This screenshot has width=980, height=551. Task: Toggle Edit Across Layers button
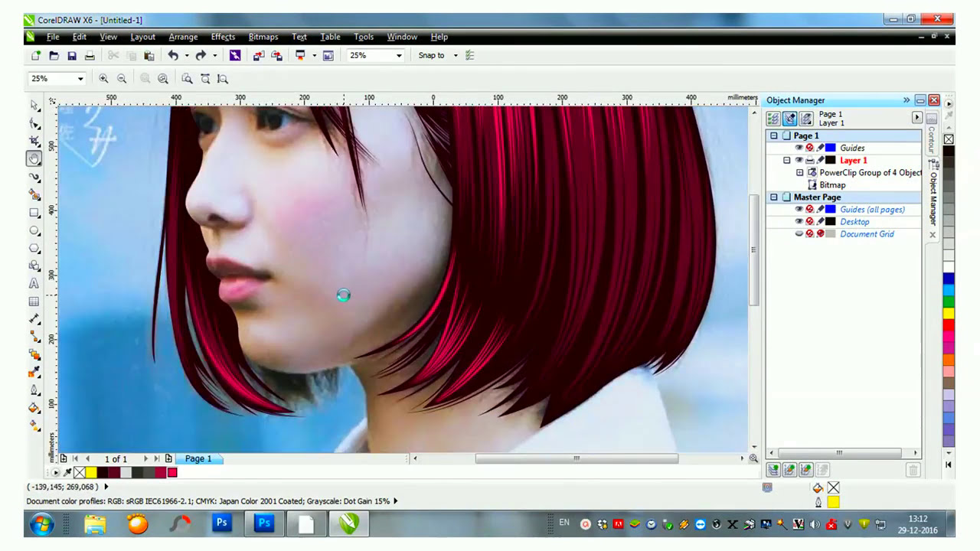[x=789, y=118]
